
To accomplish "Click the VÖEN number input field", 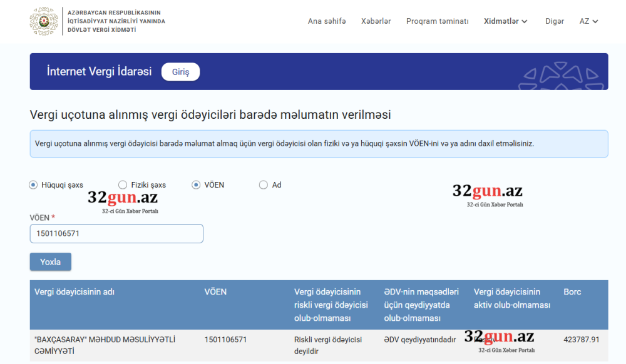I will tap(116, 234).
